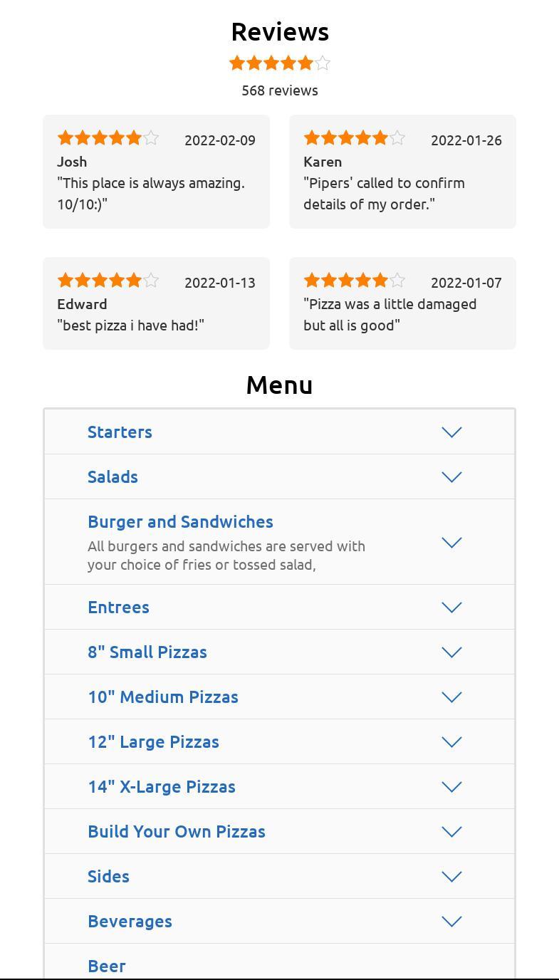The height and width of the screenshot is (980, 559).
Task: Click the Sides section chevron
Action: click(451, 877)
